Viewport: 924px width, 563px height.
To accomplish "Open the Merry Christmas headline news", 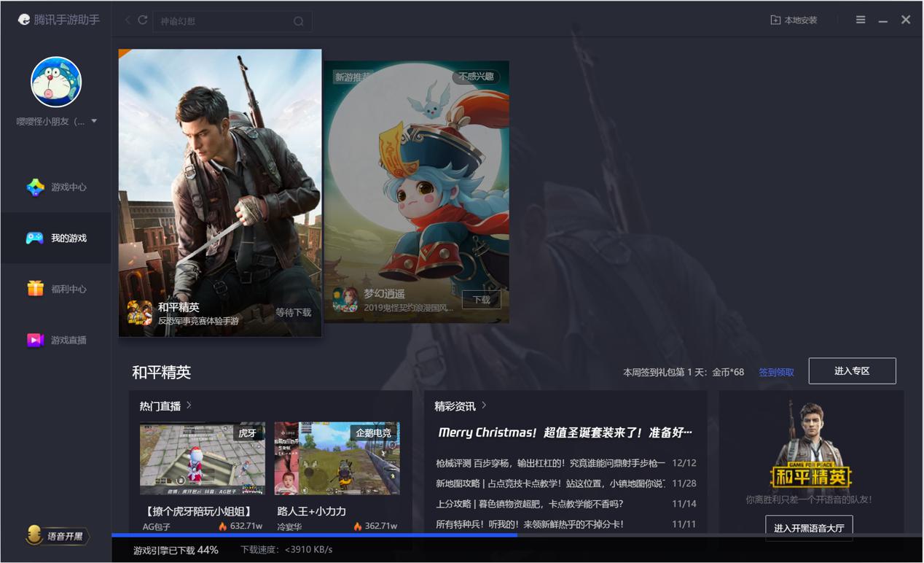I will [x=565, y=432].
